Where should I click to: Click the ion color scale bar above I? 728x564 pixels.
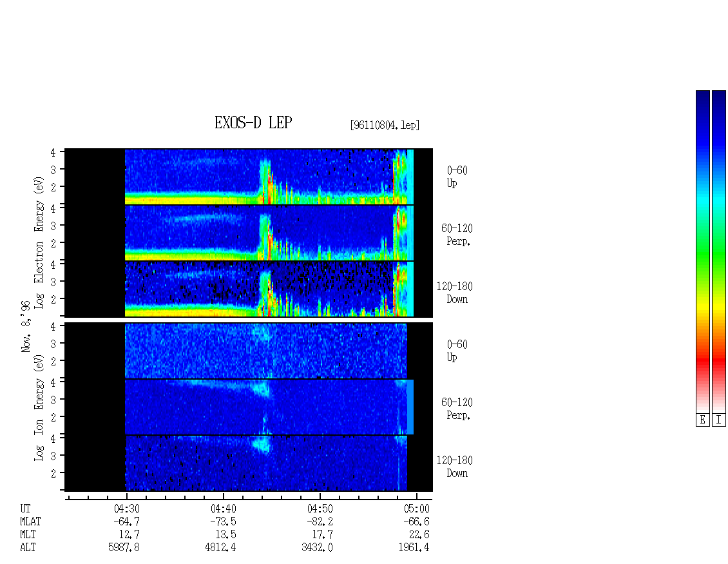click(x=719, y=251)
